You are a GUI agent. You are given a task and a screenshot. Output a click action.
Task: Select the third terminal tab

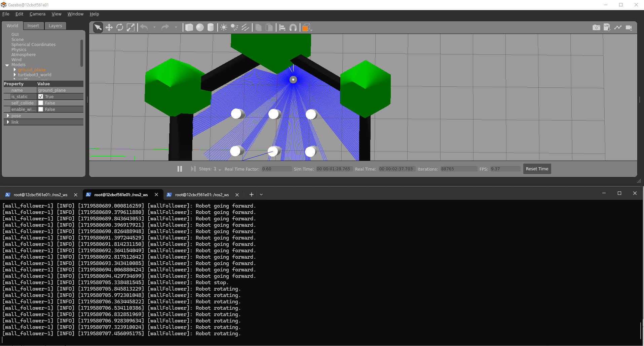point(202,195)
